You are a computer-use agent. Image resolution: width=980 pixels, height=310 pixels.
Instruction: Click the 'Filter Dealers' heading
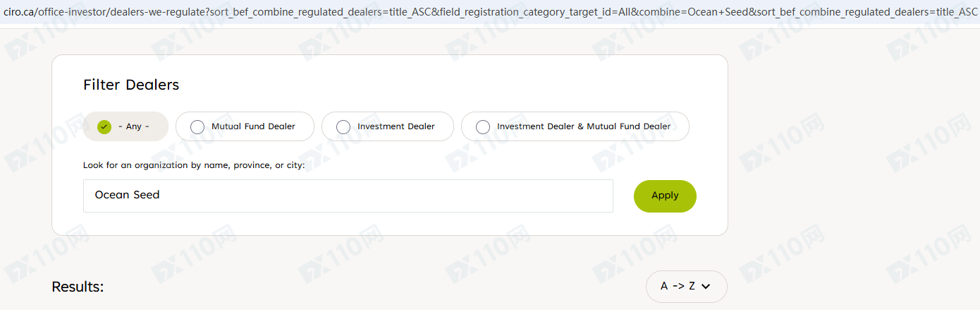[131, 85]
